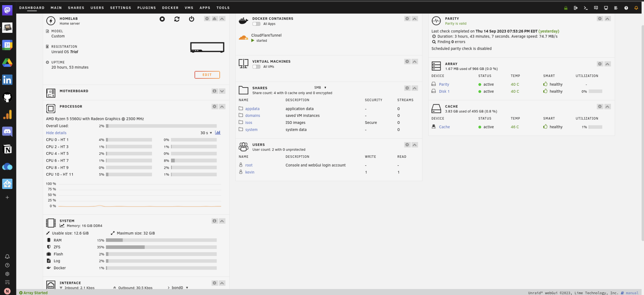
Task: Collapse the Users panel
Action: [x=415, y=145]
